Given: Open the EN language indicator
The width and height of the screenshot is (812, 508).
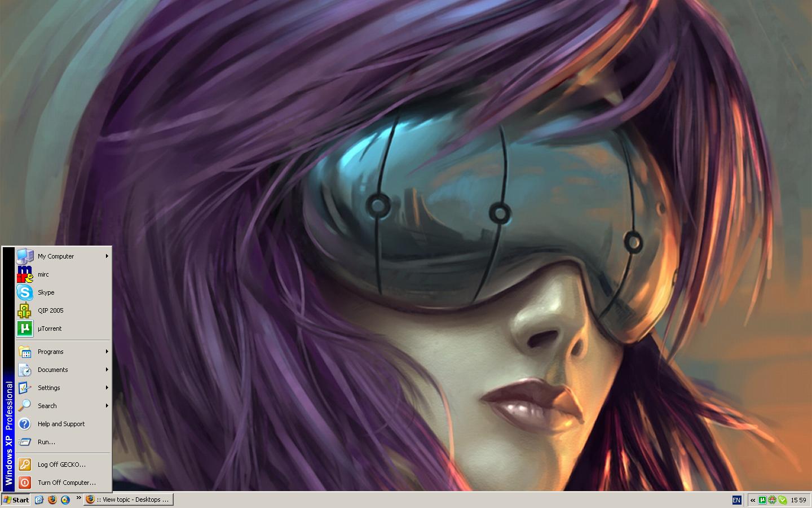Looking at the screenshot, I should (736, 500).
